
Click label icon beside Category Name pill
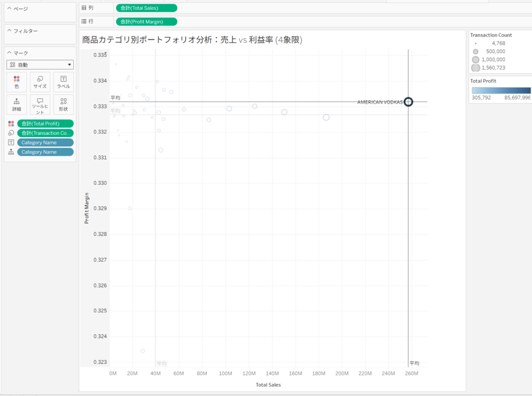[x=11, y=142]
